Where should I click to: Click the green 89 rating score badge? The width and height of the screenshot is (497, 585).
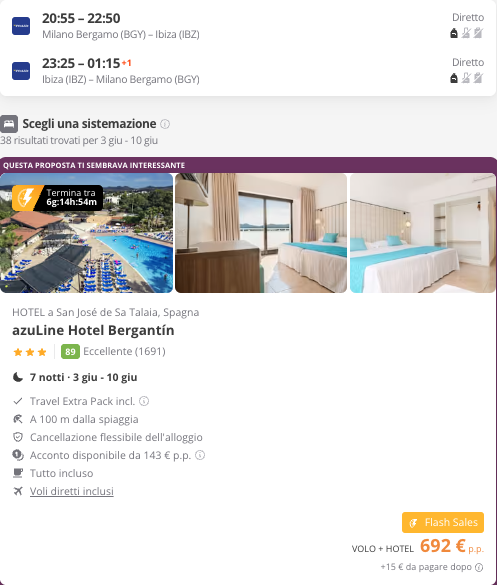click(70, 351)
